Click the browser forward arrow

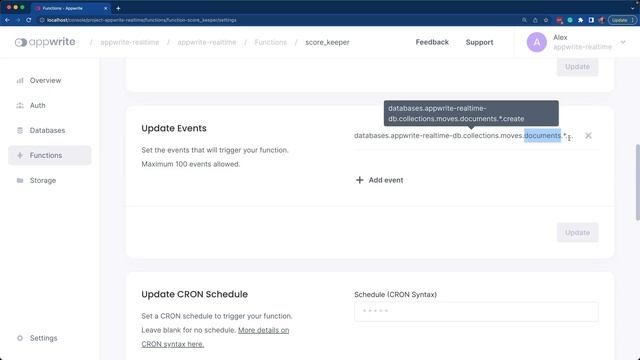coord(18,20)
